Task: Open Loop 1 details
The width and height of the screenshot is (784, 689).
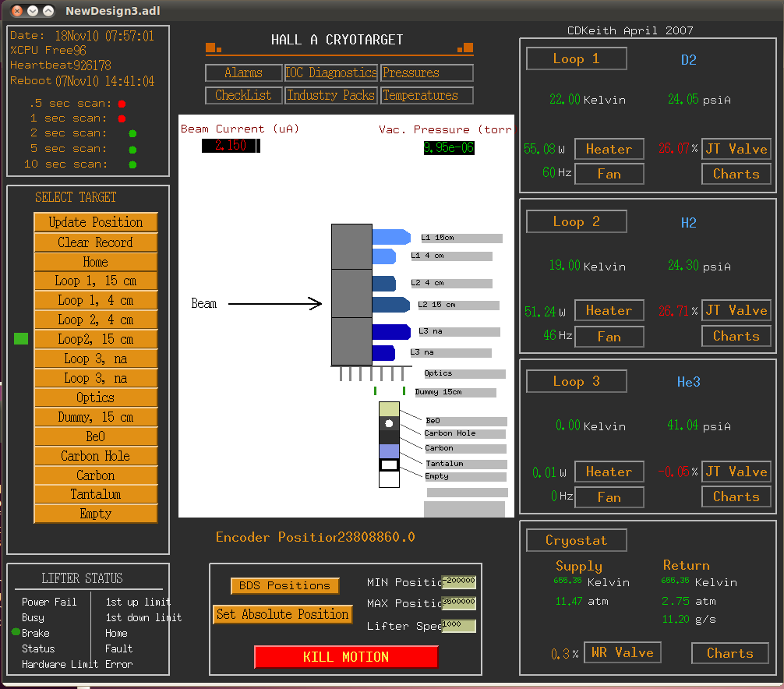Action: coord(576,58)
